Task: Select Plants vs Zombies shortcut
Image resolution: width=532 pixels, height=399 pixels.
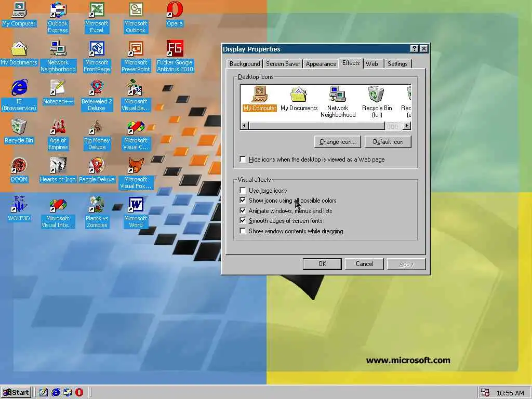Action: pyautogui.click(x=97, y=212)
